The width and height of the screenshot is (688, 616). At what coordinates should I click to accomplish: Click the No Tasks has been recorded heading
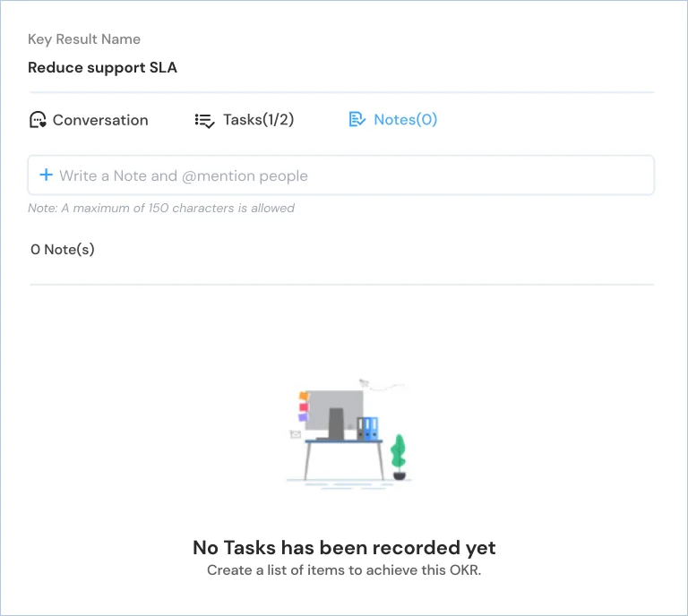tap(344, 548)
